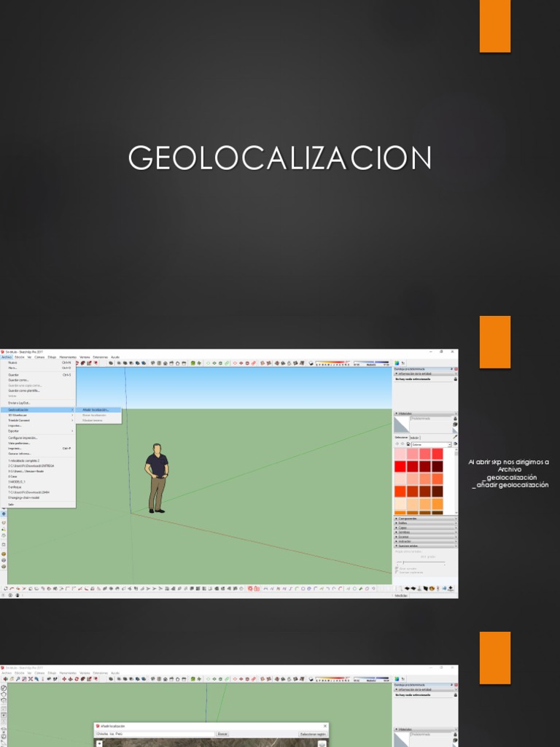The image size is (560, 747).
Task: Close the Añadir localización dialog
Action: click(325, 726)
